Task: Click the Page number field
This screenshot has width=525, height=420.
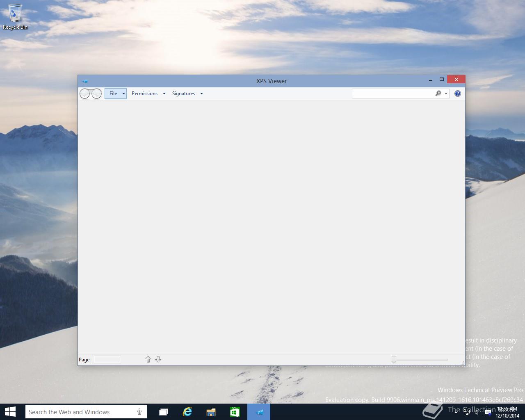Action: pyautogui.click(x=107, y=359)
